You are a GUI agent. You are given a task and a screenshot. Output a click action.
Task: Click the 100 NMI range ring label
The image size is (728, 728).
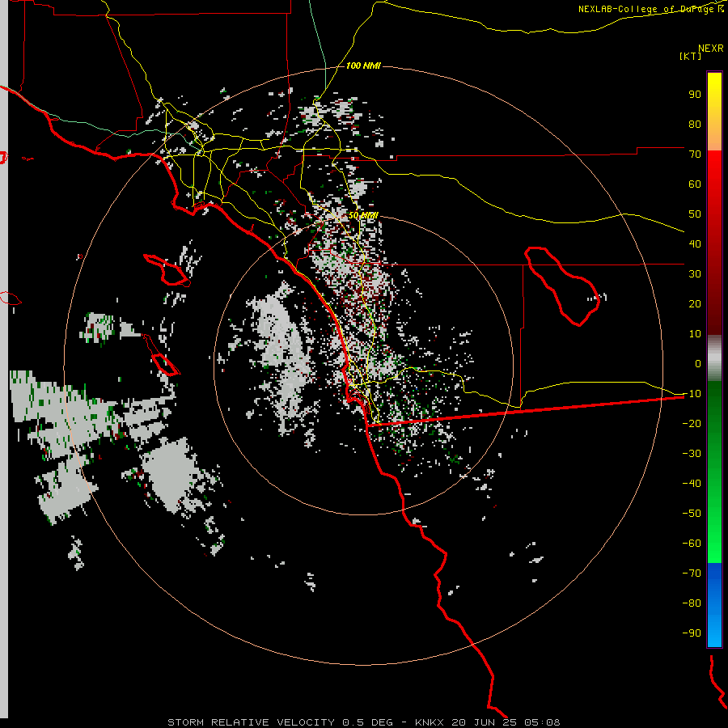click(x=363, y=66)
